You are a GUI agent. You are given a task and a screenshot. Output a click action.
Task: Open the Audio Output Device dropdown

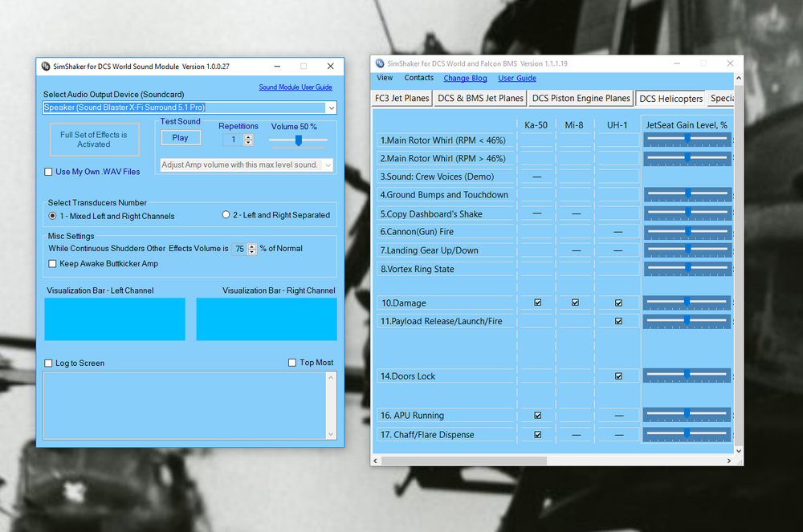point(332,108)
